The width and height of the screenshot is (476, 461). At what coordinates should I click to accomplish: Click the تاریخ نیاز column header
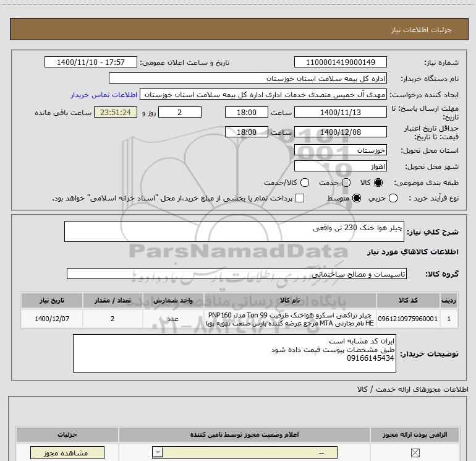(x=52, y=300)
